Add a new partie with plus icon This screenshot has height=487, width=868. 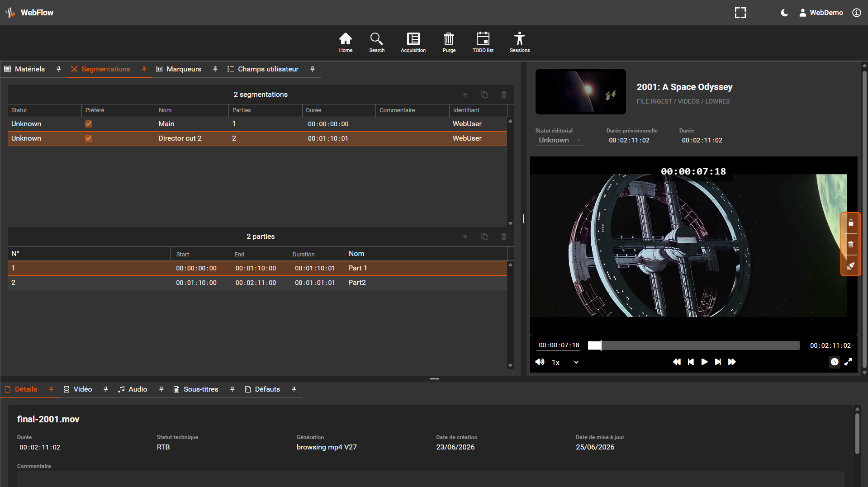point(465,236)
